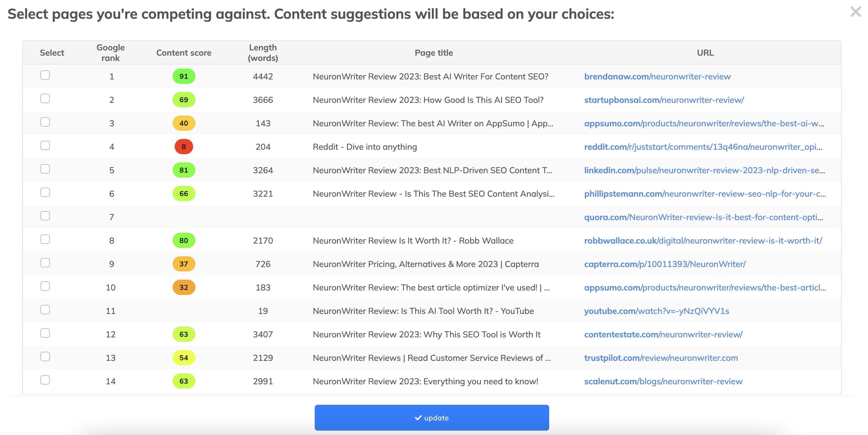Image resolution: width=868 pixels, height=435 pixels.
Task: Select the YouTube video row checkbox
Action: coord(45,310)
